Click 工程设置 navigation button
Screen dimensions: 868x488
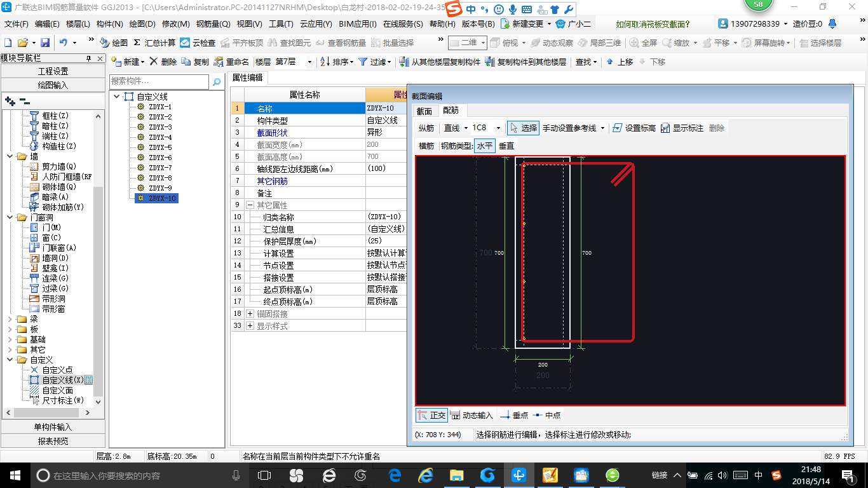point(53,71)
